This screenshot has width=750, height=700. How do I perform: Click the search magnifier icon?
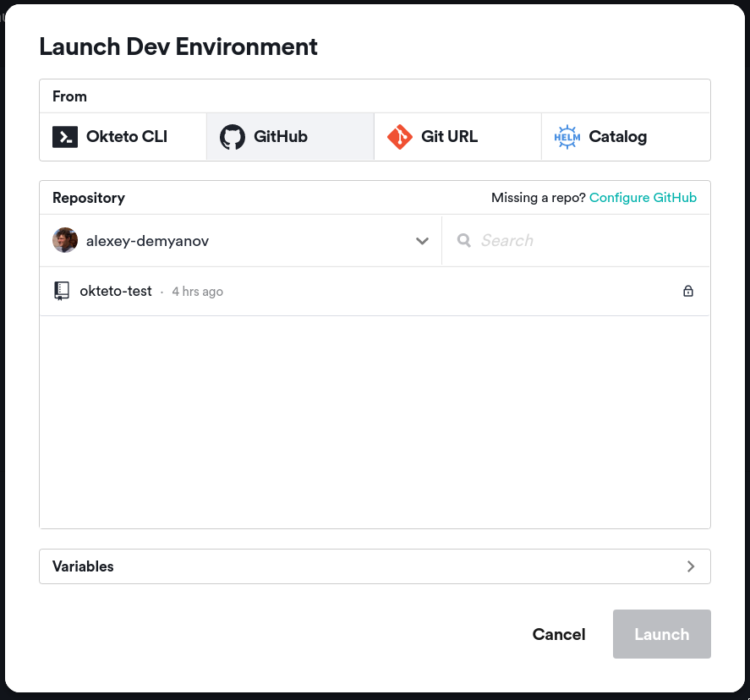point(463,240)
